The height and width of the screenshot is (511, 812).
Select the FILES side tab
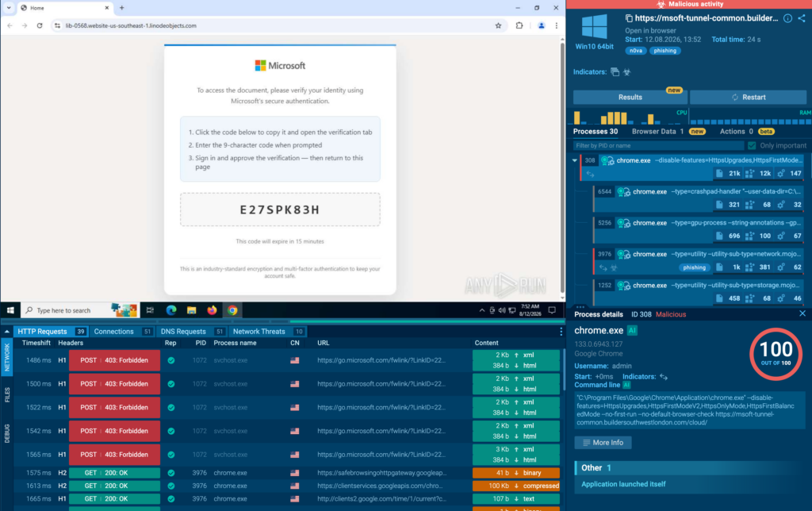point(6,395)
